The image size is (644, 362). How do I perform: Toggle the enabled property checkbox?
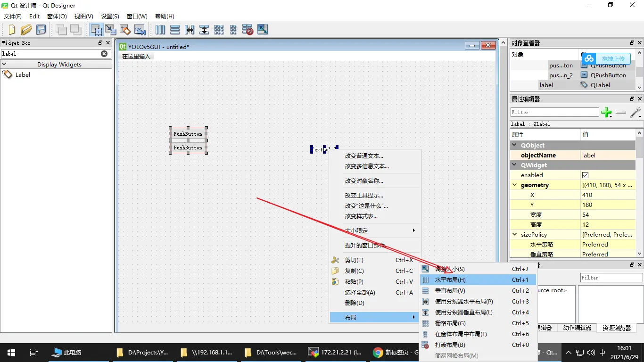(x=586, y=175)
